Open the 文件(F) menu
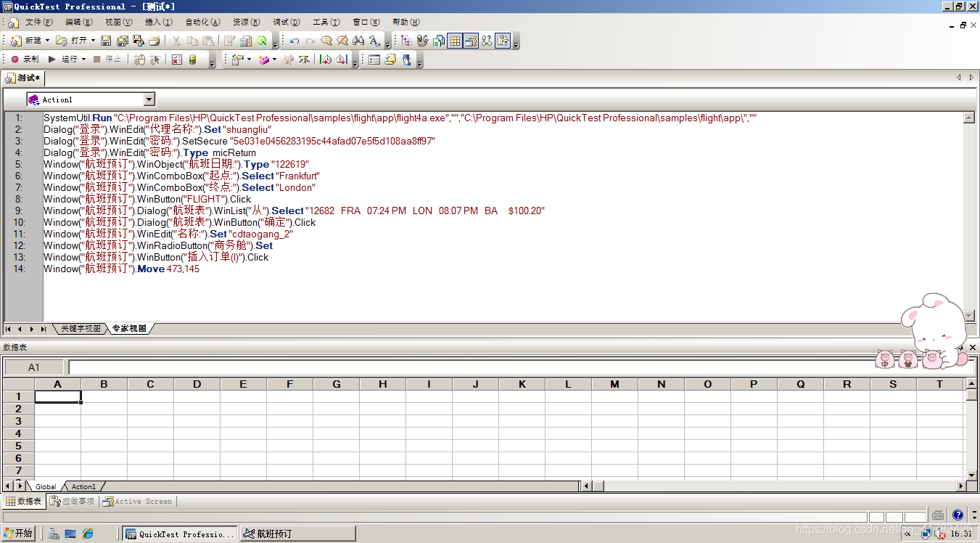980x543 pixels. (x=38, y=23)
